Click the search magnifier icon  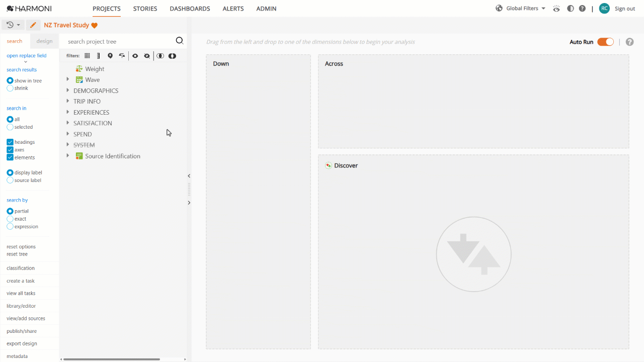179,41
